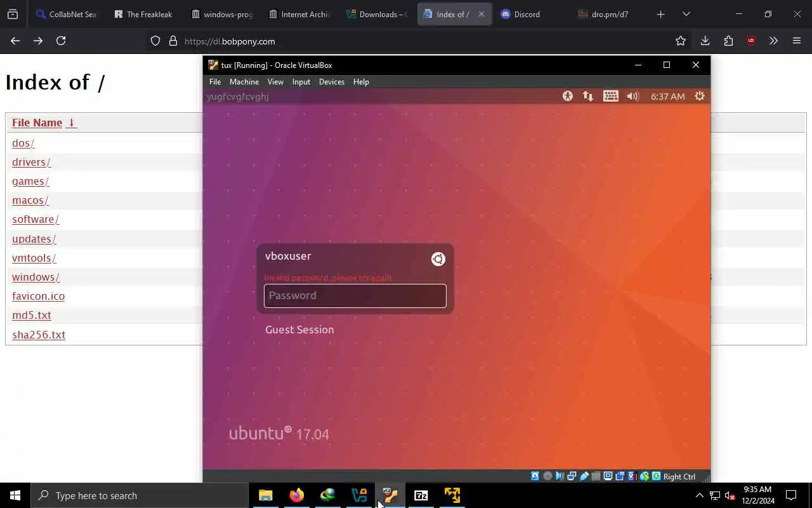Click the display monitor icon in VirtualBox status bar
This screenshot has height=508, width=812.
click(608, 476)
